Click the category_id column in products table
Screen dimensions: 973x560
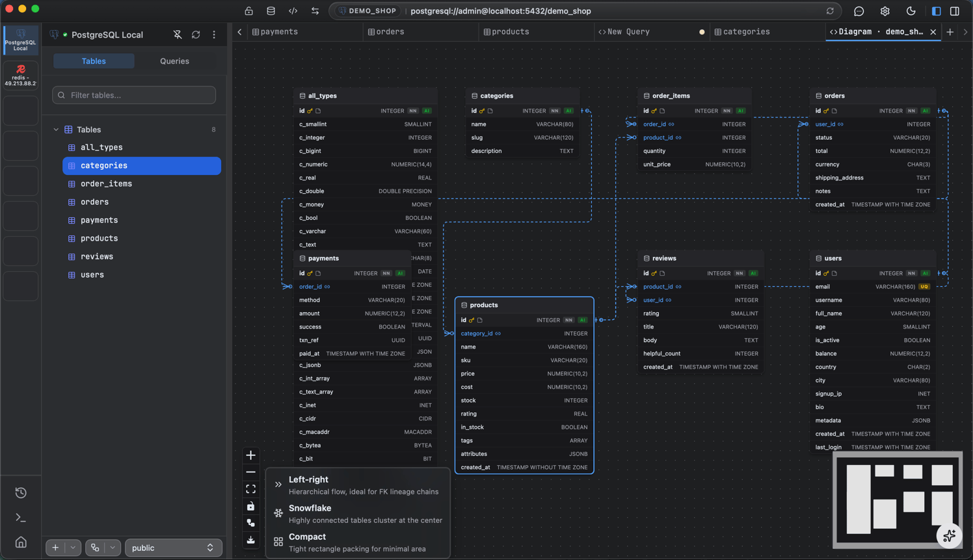click(x=524, y=334)
